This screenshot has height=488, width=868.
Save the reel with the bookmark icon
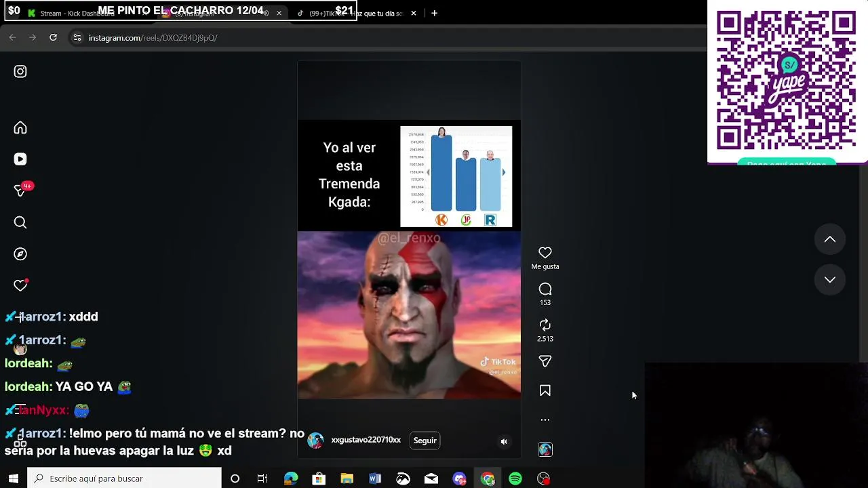point(545,390)
